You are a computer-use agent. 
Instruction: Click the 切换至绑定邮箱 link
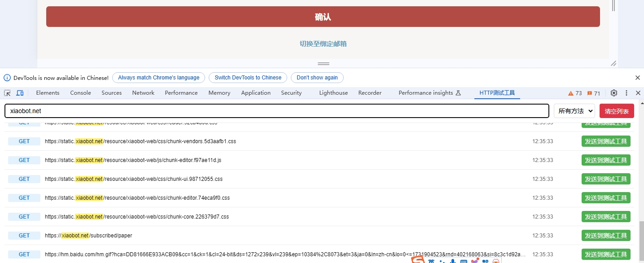(323, 44)
